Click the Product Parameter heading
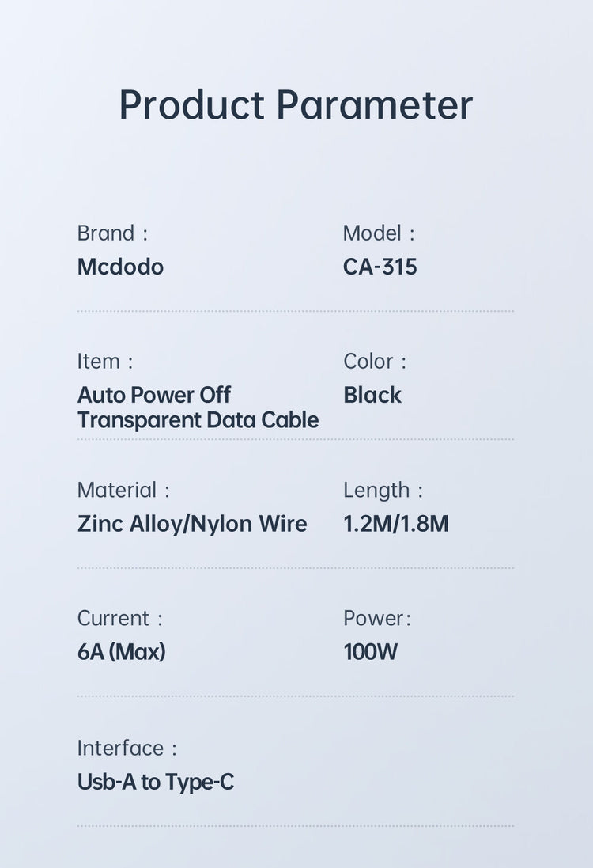This screenshot has width=593, height=868. pos(296,105)
